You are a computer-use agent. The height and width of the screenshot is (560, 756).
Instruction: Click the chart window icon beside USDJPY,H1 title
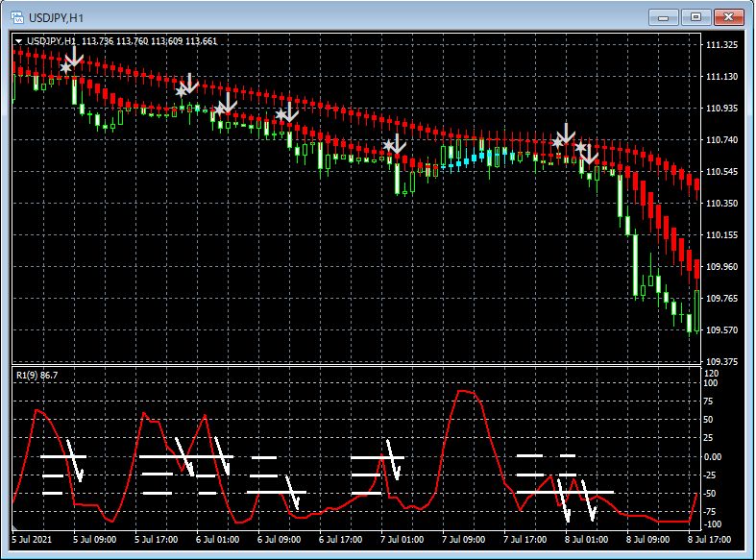17,18
